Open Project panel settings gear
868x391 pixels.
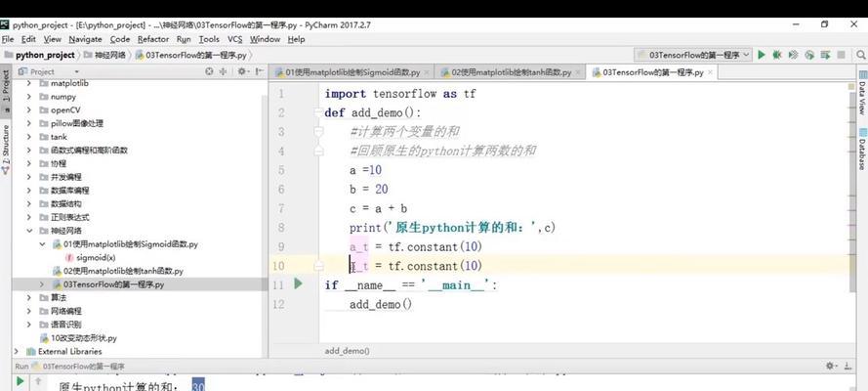pyautogui.click(x=242, y=71)
